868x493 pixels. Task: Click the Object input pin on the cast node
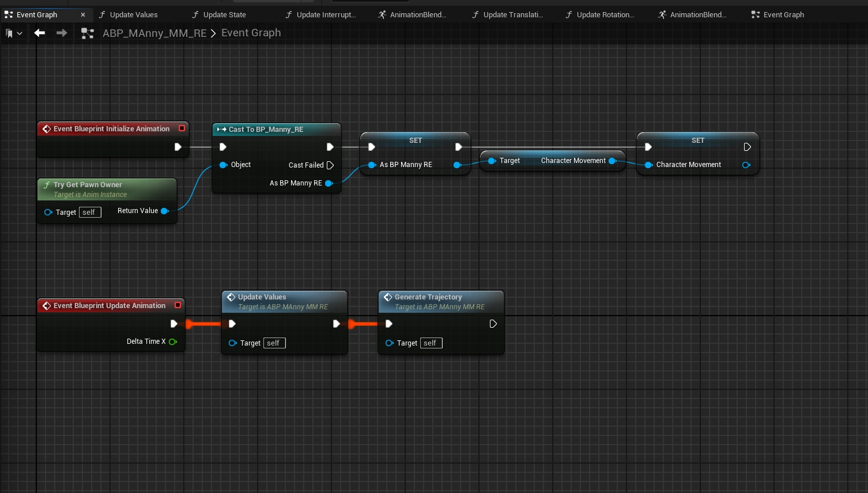[x=224, y=165]
